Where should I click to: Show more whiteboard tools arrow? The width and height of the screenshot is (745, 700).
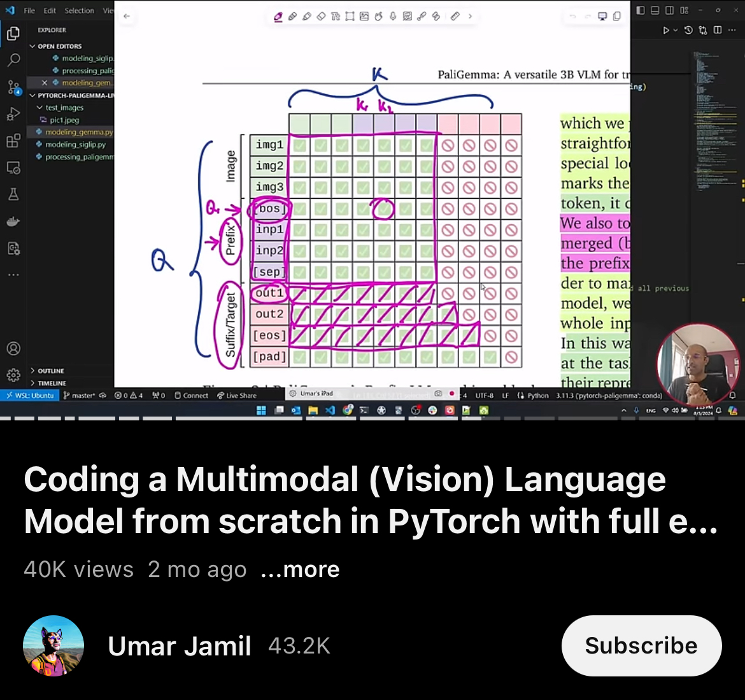coord(471,16)
